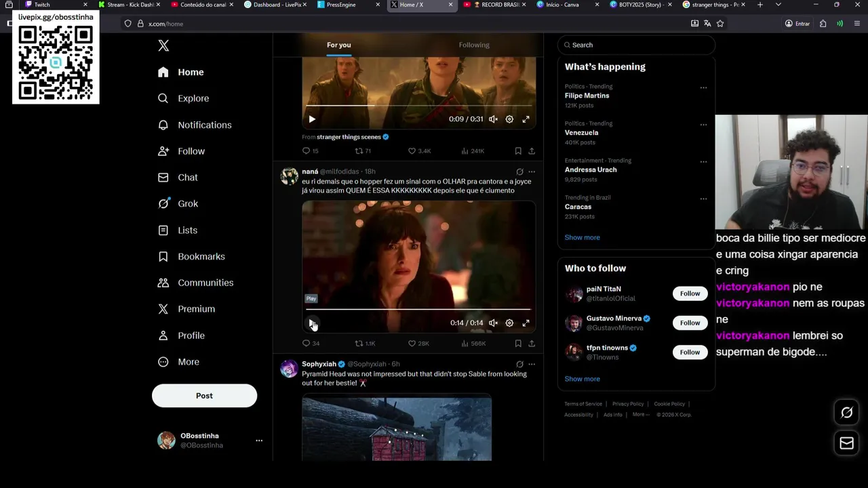Open Chat in sidebar
Screen dimensions: 868x488
pyautogui.click(x=178, y=178)
